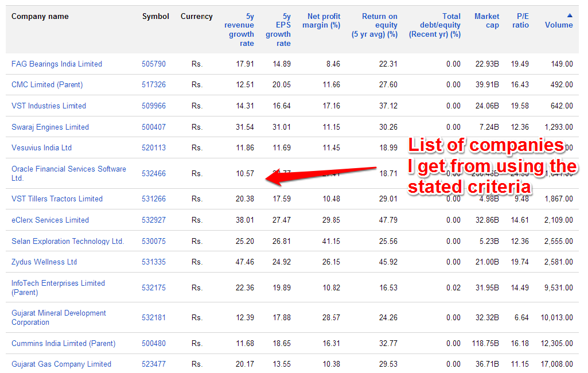Open Gujarat Mineral Development Corporation link
Viewport: 588px width, 373px height.
[x=59, y=317]
